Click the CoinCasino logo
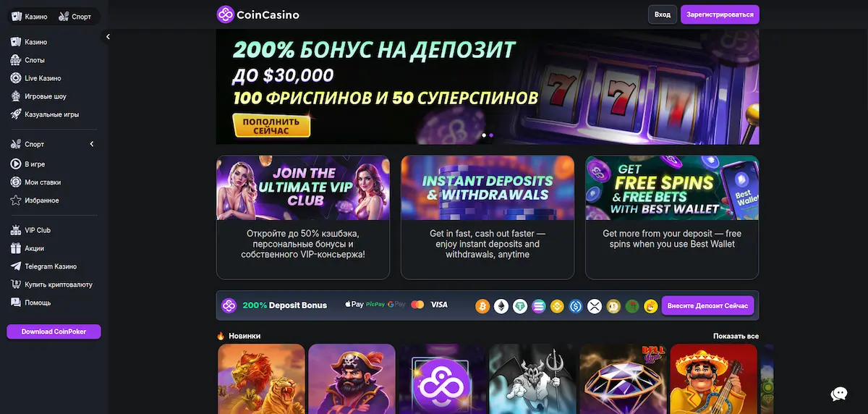The height and width of the screenshot is (414, 868). point(258,14)
